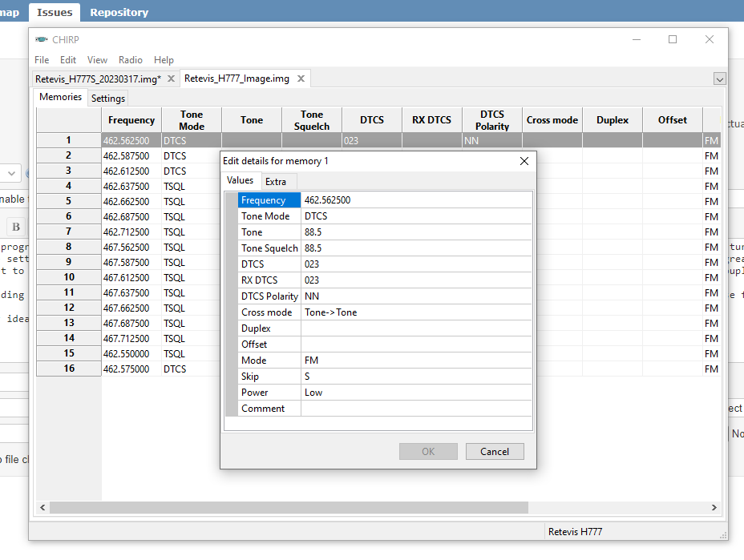The width and height of the screenshot is (744, 560).
Task: Maximize the CHIRP window
Action: tap(673, 39)
